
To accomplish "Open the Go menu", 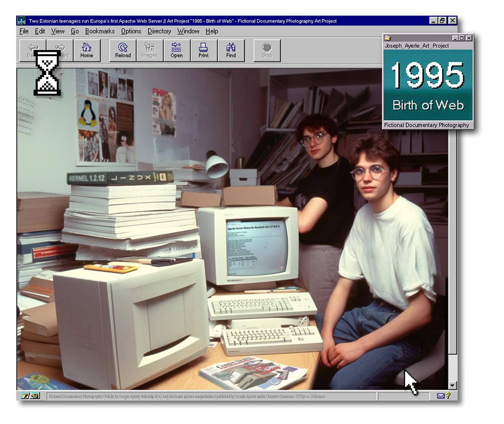I will 75,31.
